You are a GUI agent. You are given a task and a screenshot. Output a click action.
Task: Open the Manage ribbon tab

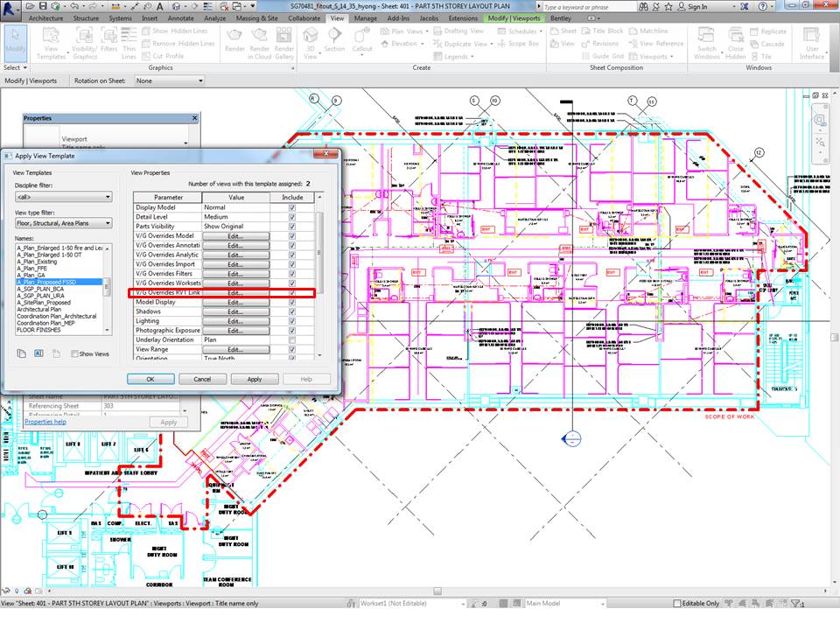coord(365,17)
